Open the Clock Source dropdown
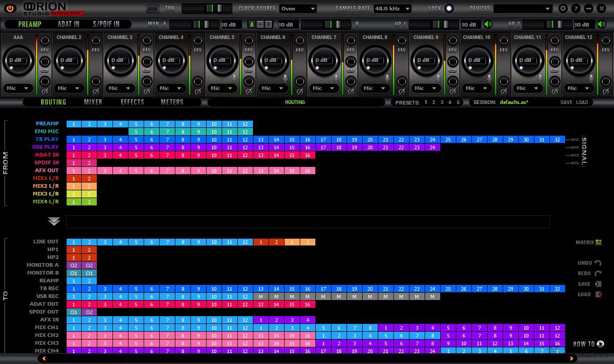The height and width of the screenshot is (364, 614). tap(298, 9)
